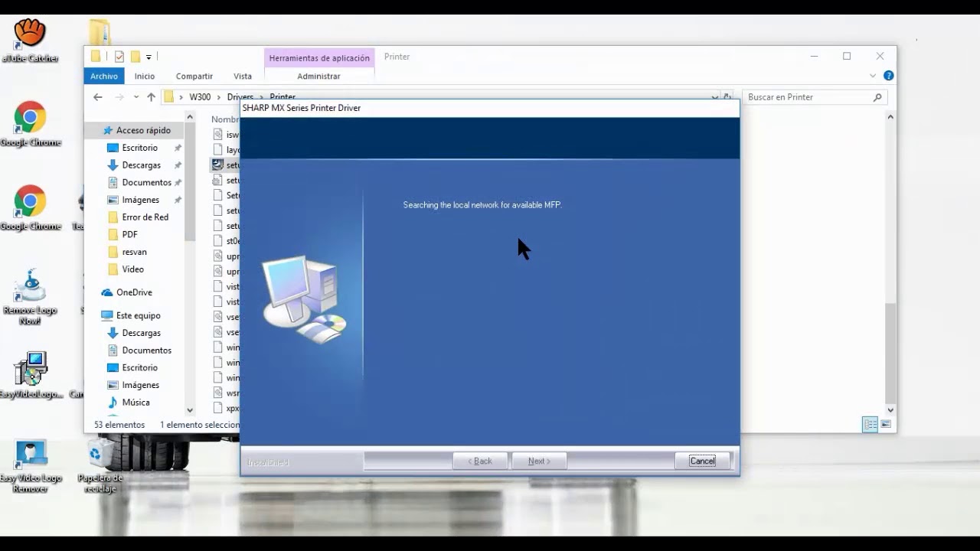Go back with Explorer back arrow

pyautogui.click(x=97, y=97)
